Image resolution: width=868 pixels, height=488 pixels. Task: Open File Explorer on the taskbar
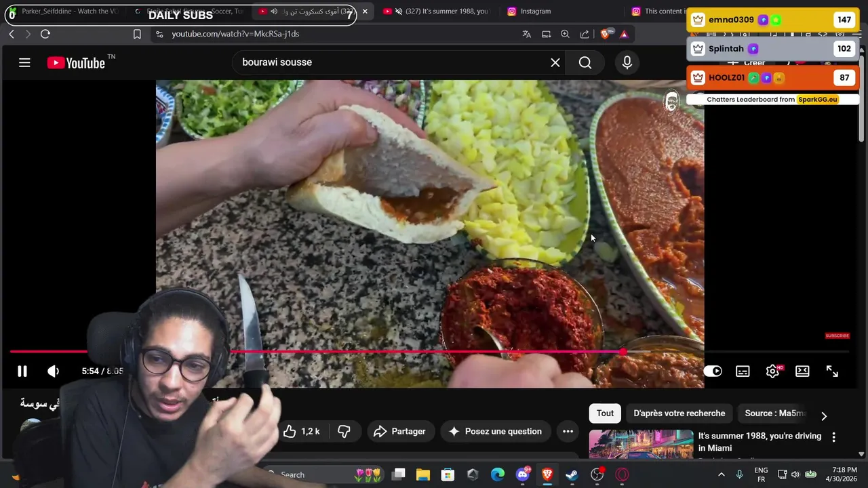(423, 474)
